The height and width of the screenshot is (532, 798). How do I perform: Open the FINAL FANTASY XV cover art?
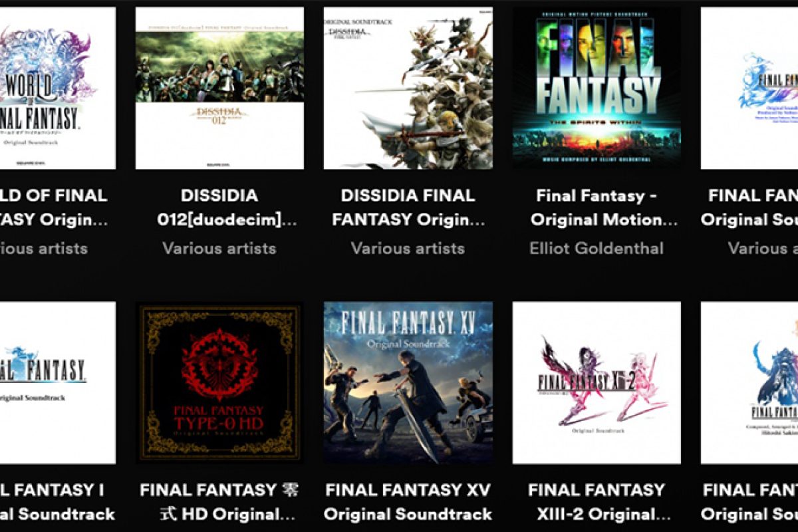pos(408,382)
